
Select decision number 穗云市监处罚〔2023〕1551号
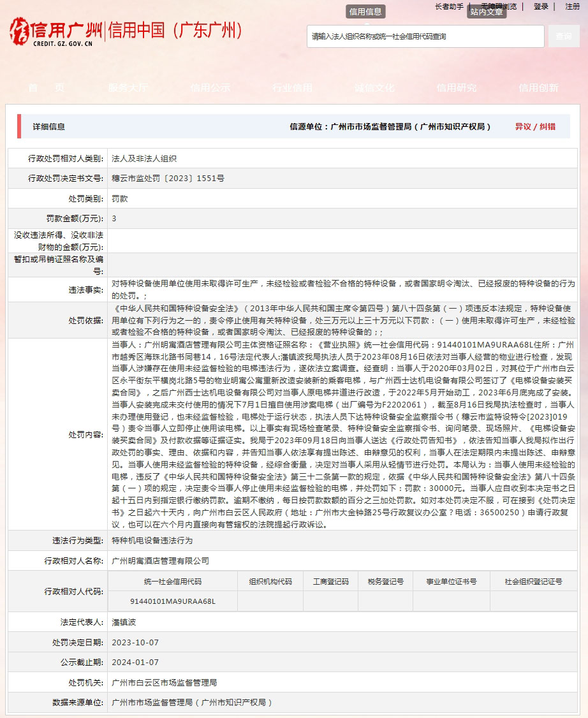pos(168,179)
